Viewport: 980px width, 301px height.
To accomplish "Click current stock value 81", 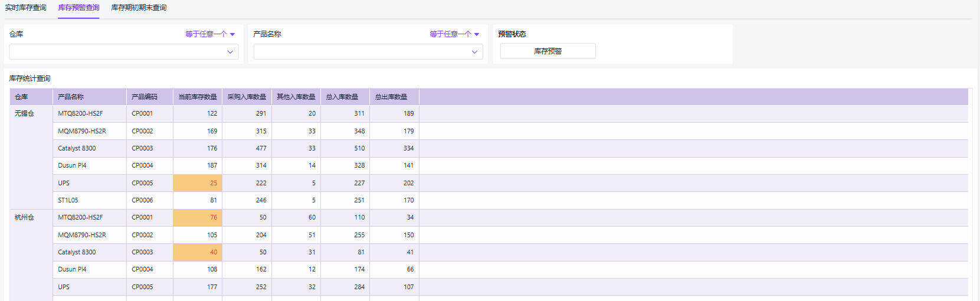I will pyautogui.click(x=198, y=200).
